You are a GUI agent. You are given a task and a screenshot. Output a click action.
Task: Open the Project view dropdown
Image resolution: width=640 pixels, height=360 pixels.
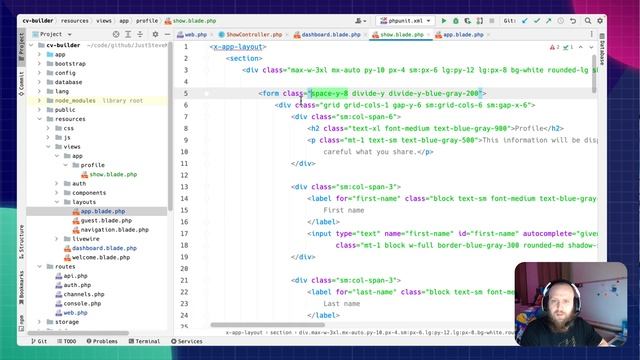(x=52, y=34)
